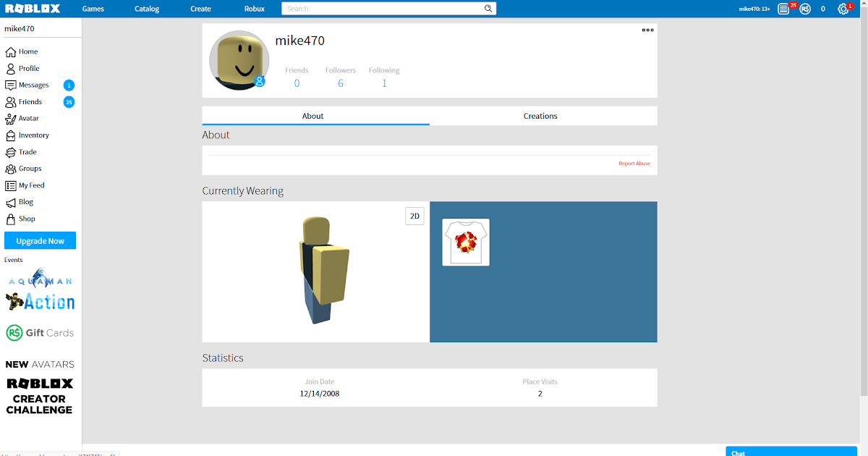
Task: Open the Aquaman event banner
Action: (40, 279)
